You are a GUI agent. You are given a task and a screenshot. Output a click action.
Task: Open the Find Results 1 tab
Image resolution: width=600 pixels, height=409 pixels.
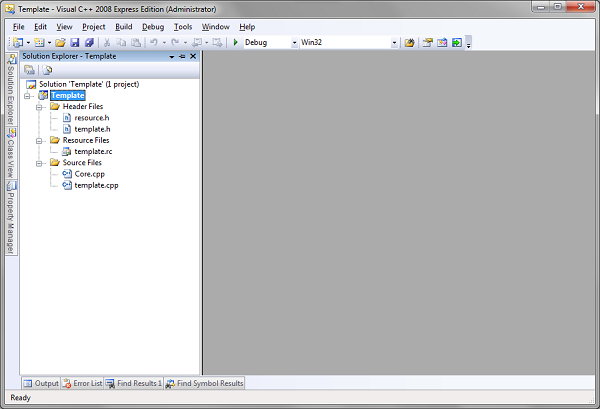(x=134, y=383)
